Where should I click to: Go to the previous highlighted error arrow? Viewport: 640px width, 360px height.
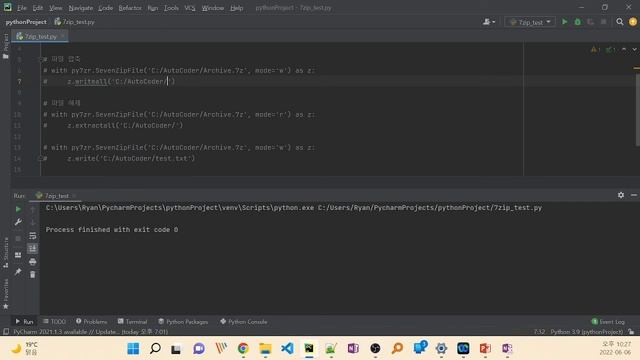[x=624, y=49]
